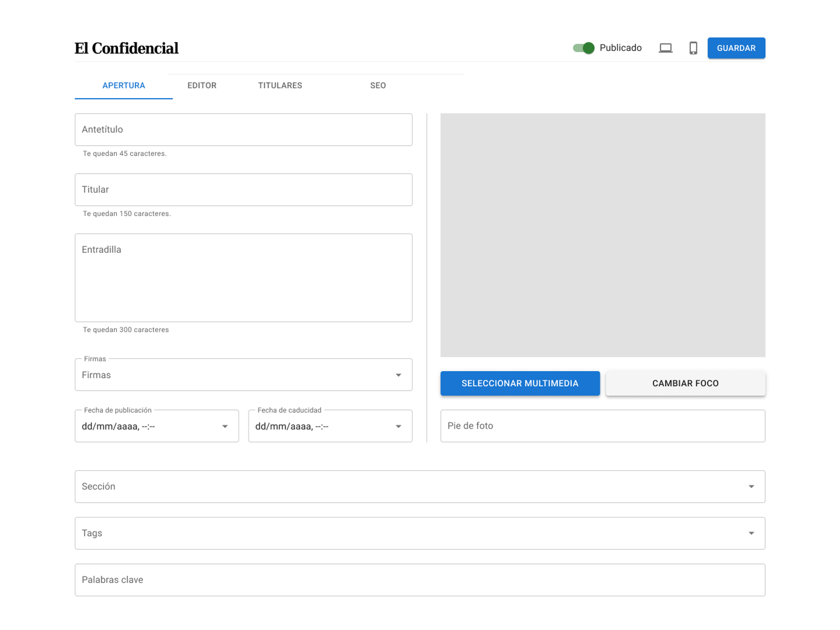Screen dimensions: 840x630
Task: Expand the Sección dropdown
Action: (x=751, y=487)
